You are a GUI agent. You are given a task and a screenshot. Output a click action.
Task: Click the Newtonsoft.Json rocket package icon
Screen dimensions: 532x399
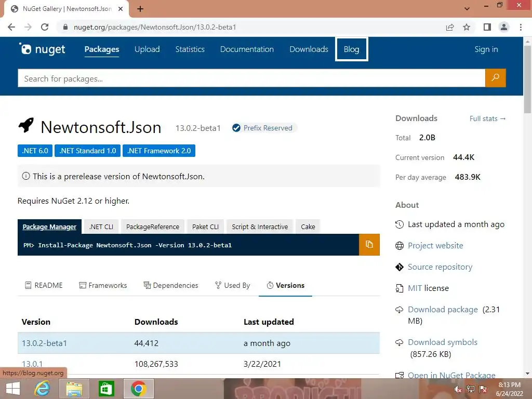[26, 125]
